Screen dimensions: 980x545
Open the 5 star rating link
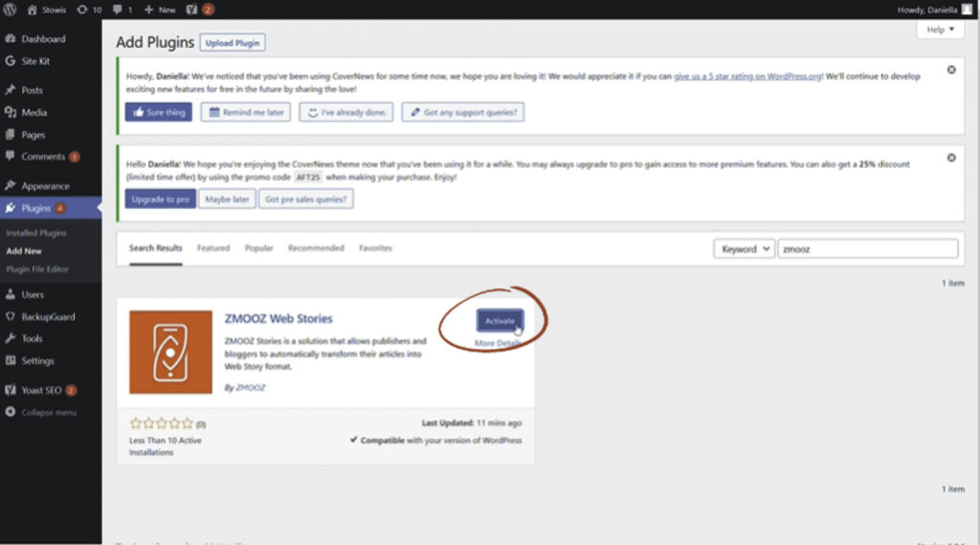click(x=747, y=77)
